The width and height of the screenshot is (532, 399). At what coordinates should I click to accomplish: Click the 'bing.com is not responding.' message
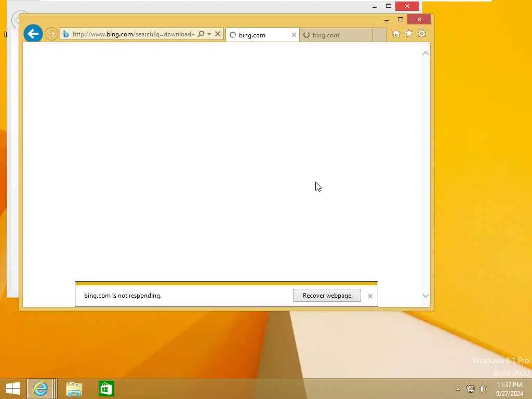coord(123,296)
